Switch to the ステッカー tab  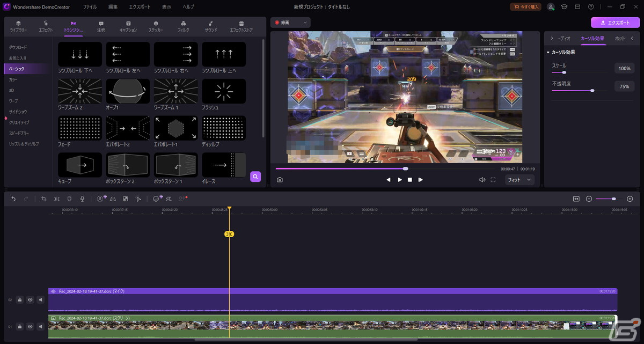coord(156,27)
